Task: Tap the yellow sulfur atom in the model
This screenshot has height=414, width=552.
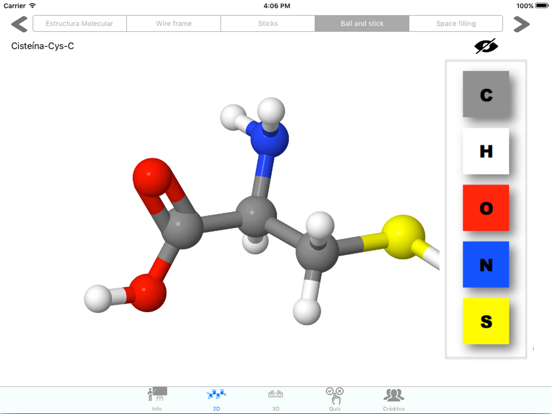Action: point(403,237)
